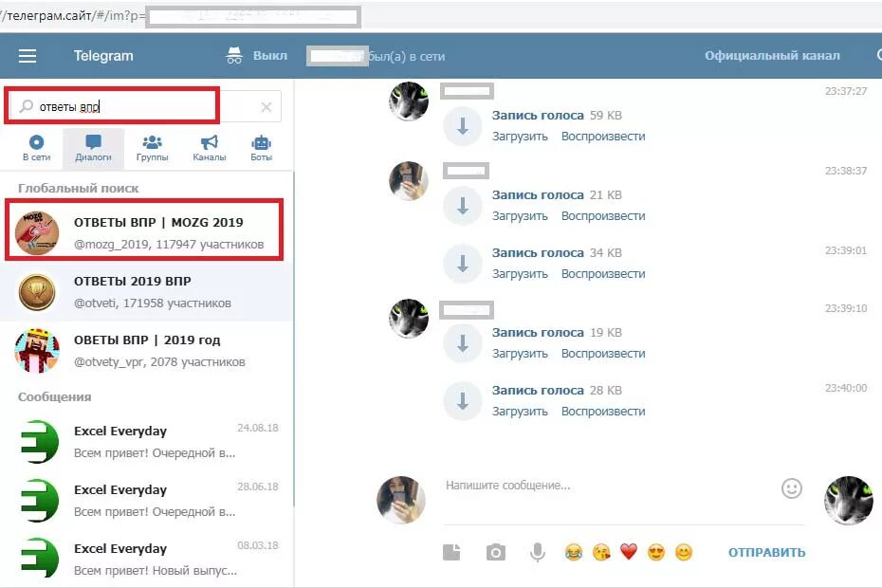Open the Официальный канал link
882x588 pixels.
(772, 56)
